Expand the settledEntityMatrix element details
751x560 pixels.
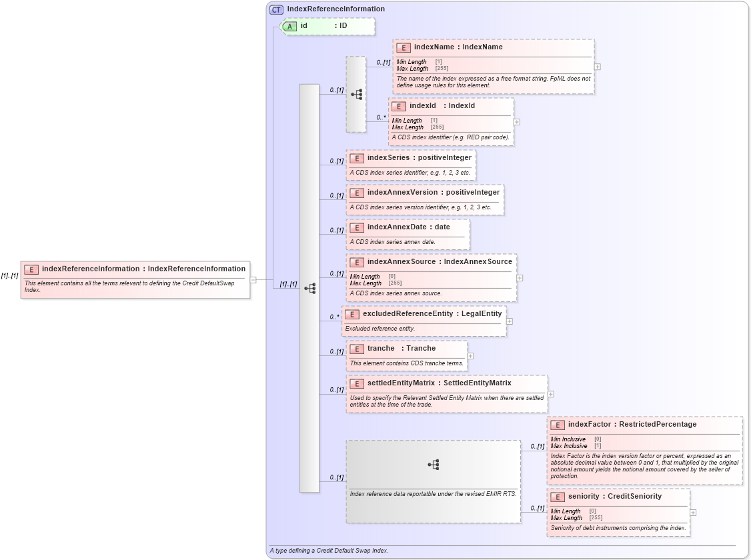(x=551, y=395)
